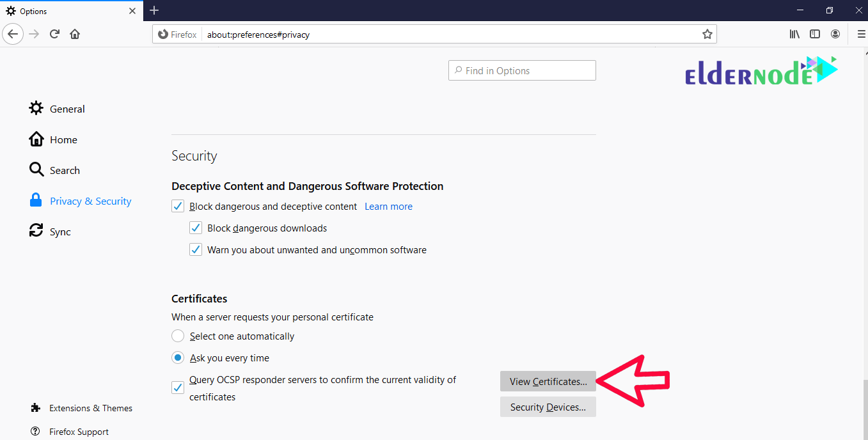Restore down the Firefox window
Screen dimensions: 868x440
point(829,10)
